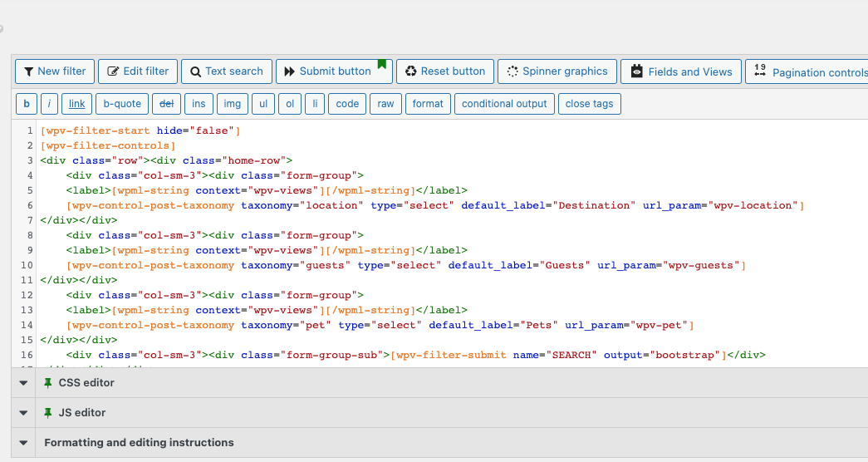Insert list item with li

315,104
